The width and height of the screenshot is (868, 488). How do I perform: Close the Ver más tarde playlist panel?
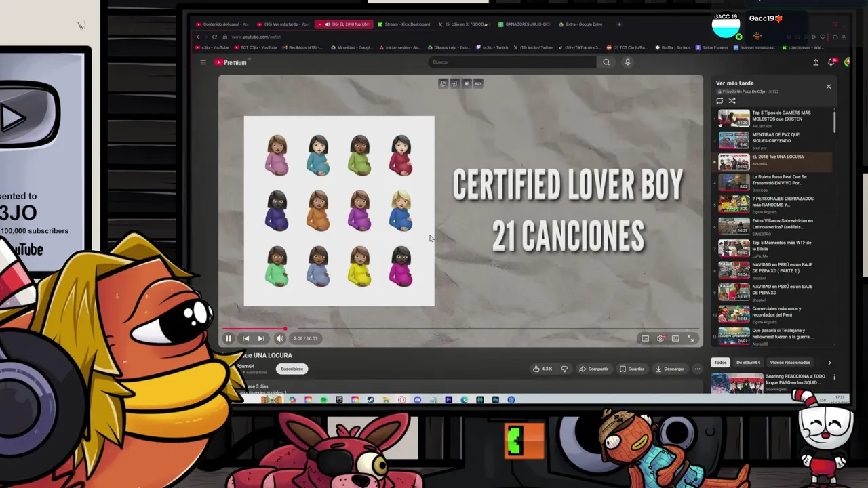(828, 87)
